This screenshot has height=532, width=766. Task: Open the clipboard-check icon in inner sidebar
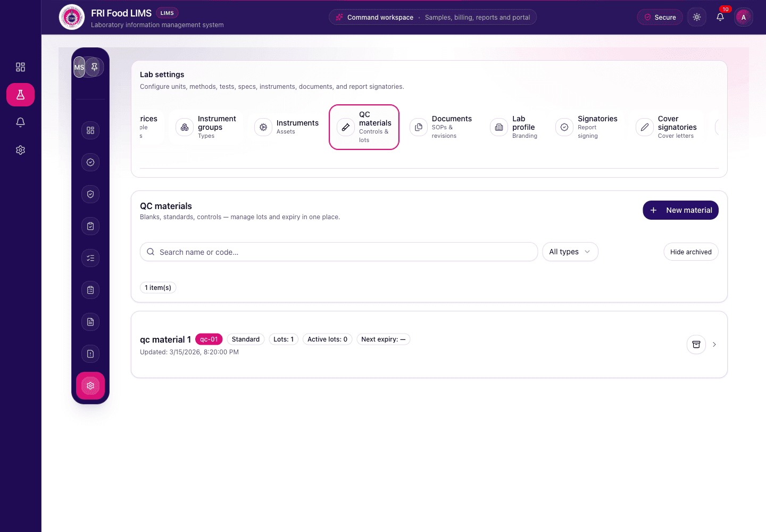90,226
